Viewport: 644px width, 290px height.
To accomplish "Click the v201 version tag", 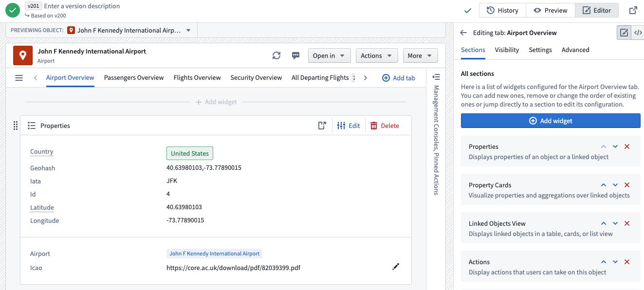I will 33,6.
